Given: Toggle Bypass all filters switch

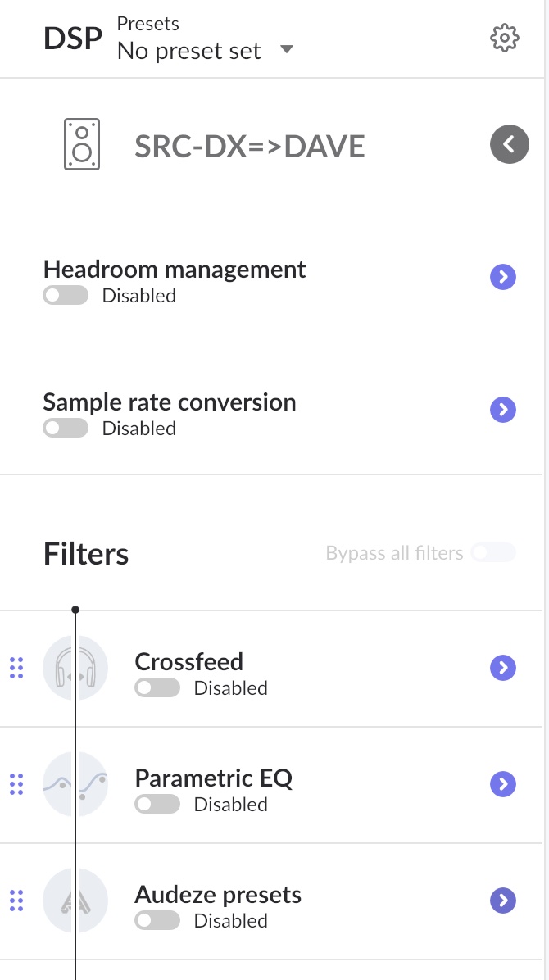Looking at the screenshot, I should pyautogui.click(x=493, y=553).
